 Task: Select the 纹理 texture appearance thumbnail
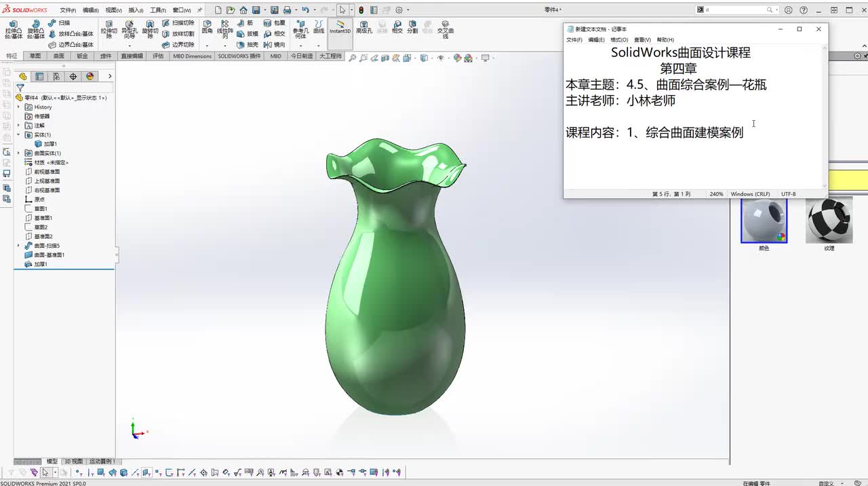point(829,221)
